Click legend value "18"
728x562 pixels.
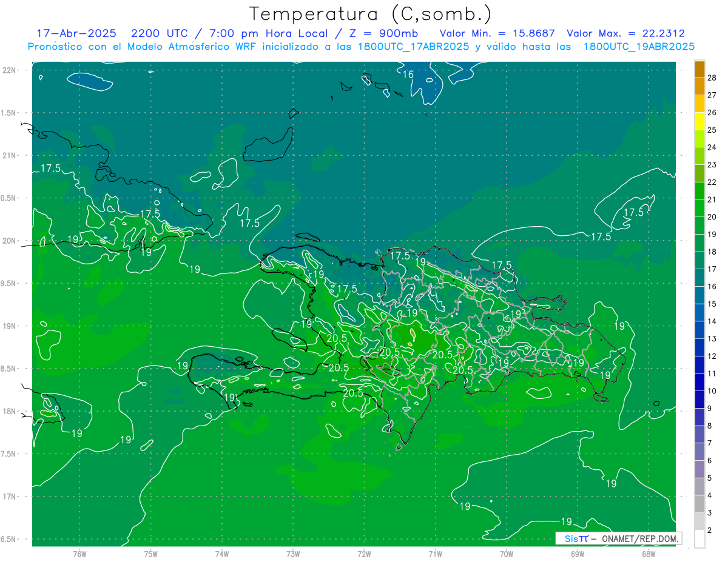tap(712, 252)
